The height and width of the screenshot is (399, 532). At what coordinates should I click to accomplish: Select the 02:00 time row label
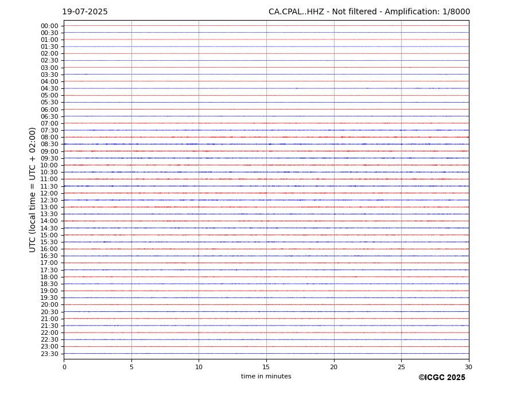click(49, 53)
